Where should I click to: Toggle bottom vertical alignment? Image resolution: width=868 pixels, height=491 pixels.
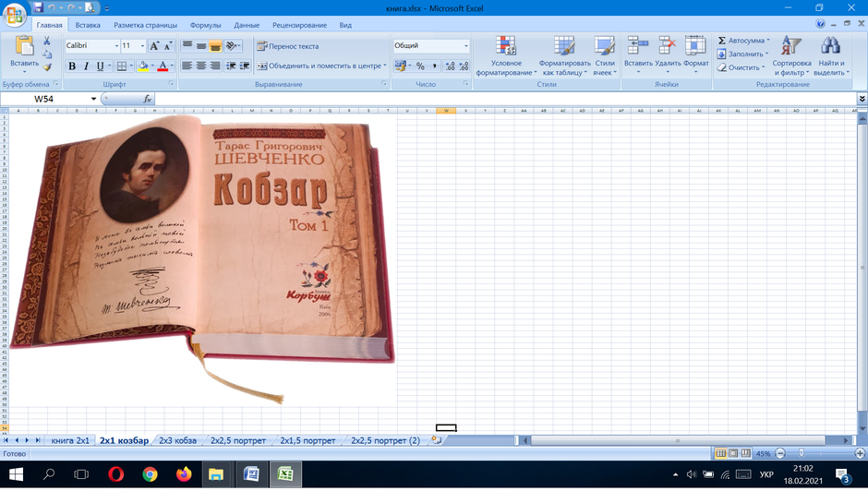[x=215, y=46]
